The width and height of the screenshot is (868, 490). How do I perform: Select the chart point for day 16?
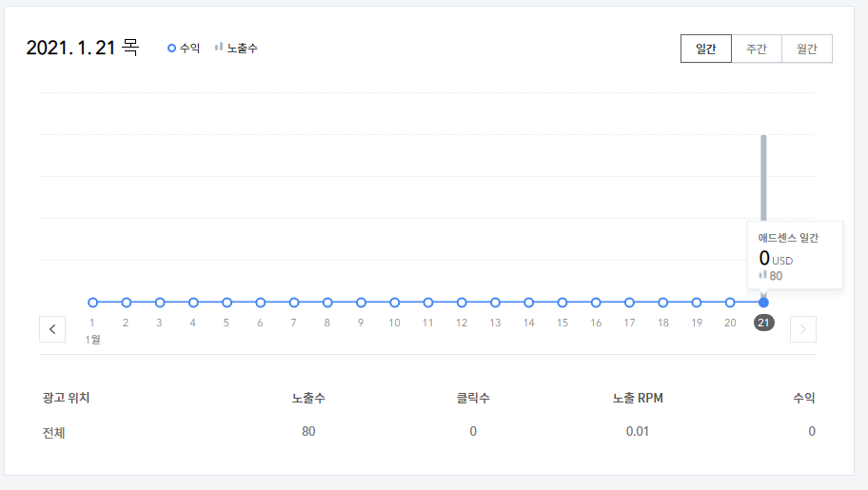pos(596,303)
